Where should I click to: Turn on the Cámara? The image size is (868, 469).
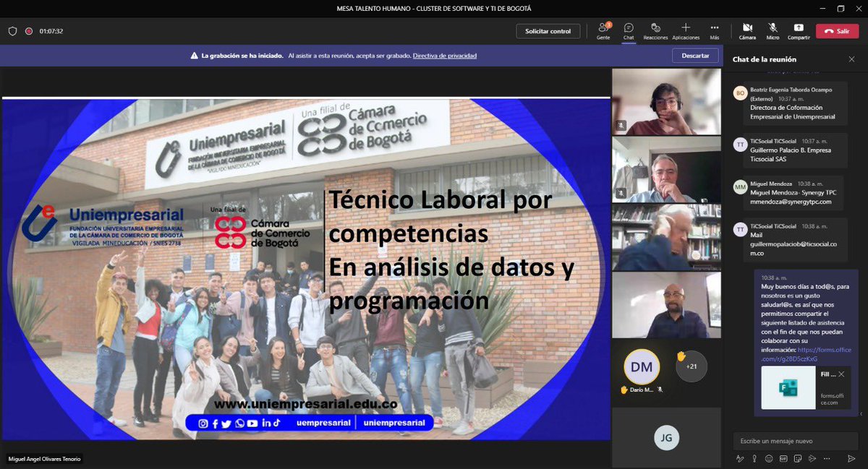(x=747, y=30)
